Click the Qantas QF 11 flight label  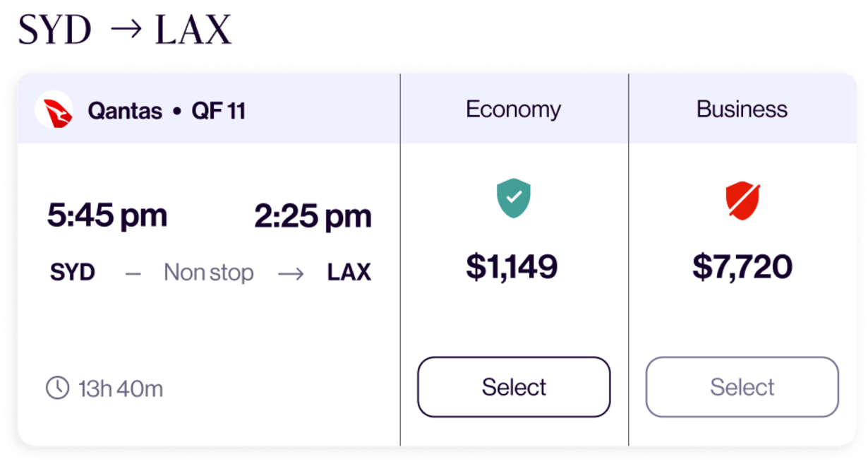coord(167,111)
